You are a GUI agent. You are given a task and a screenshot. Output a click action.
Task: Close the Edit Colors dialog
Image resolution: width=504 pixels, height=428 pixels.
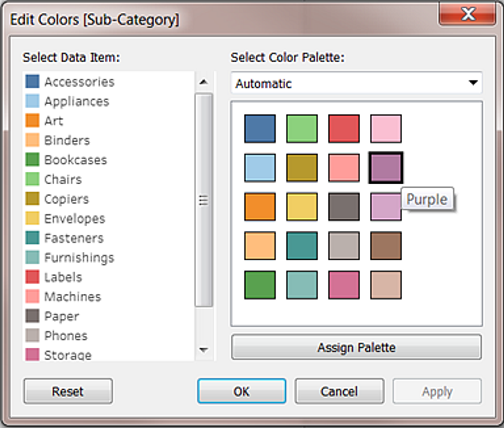point(468,14)
